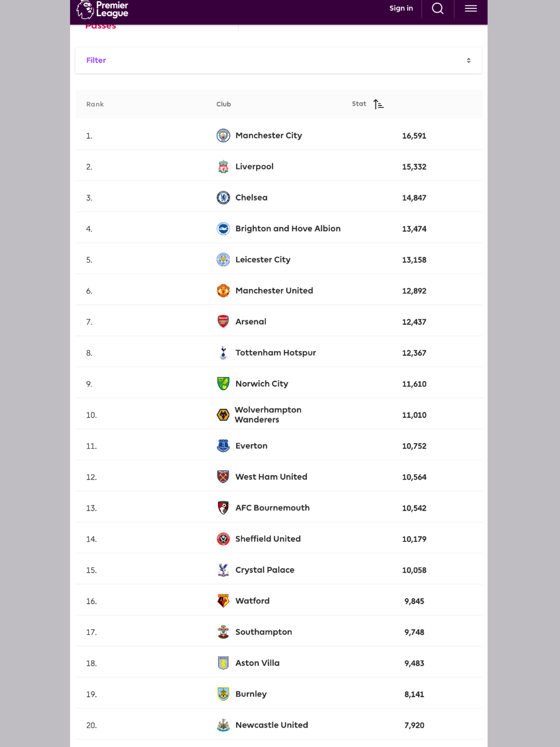This screenshot has width=560, height=747.
Task: Open the Arsenal club link
Action: tap(251, 322)
